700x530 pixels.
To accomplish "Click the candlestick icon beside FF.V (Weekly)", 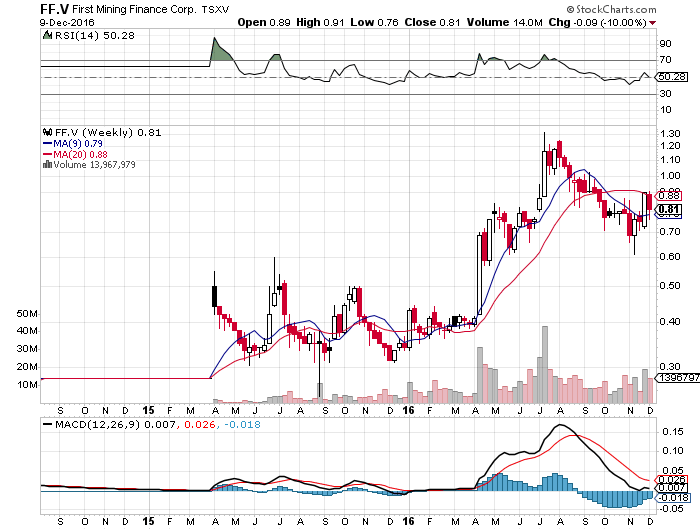I will pos(47,132).
